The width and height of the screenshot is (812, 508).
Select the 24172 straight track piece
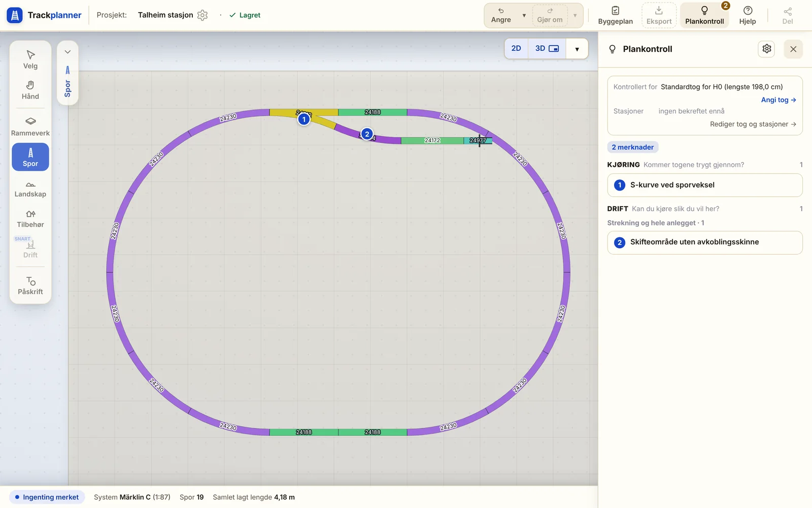pos(432,140)
